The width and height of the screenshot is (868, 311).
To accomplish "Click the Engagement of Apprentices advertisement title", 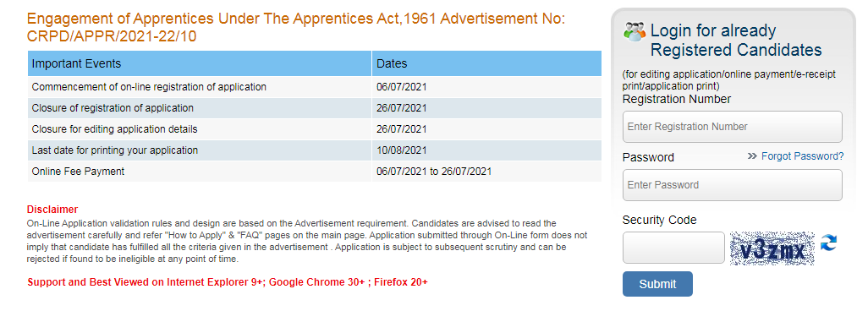I will 296,28.
